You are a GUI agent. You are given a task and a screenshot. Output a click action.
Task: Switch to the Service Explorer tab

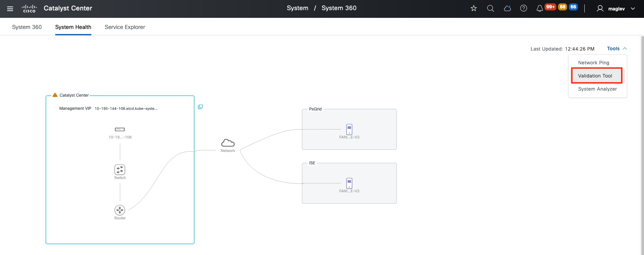point(125,27)
